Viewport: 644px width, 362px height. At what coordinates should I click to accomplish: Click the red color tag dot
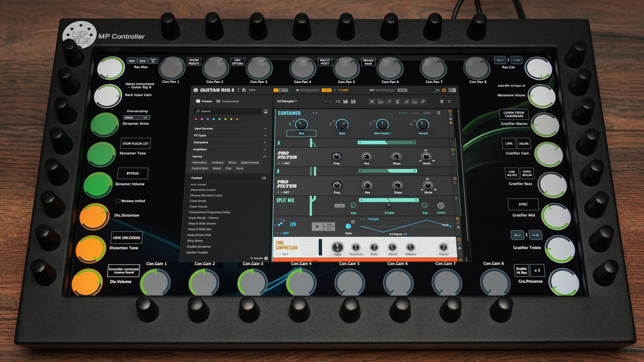click(196, 119)
